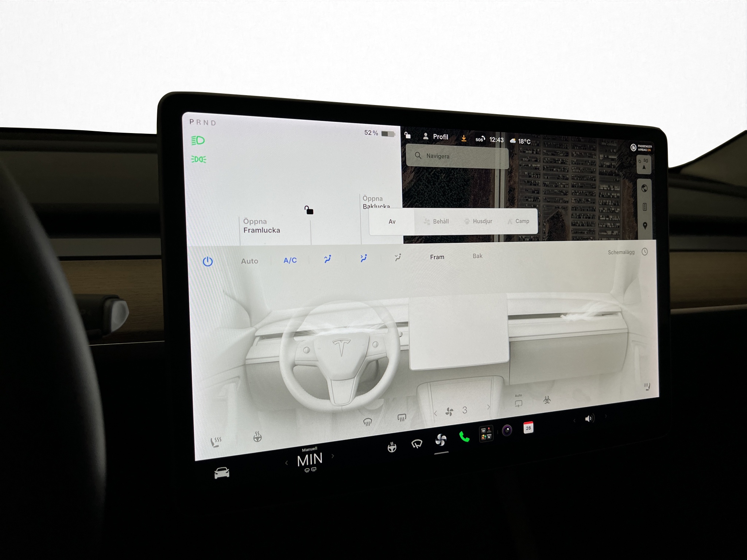Viewport: 747px width, 560px height.
Task: Tap the compass orientation button
Action: 644,164
